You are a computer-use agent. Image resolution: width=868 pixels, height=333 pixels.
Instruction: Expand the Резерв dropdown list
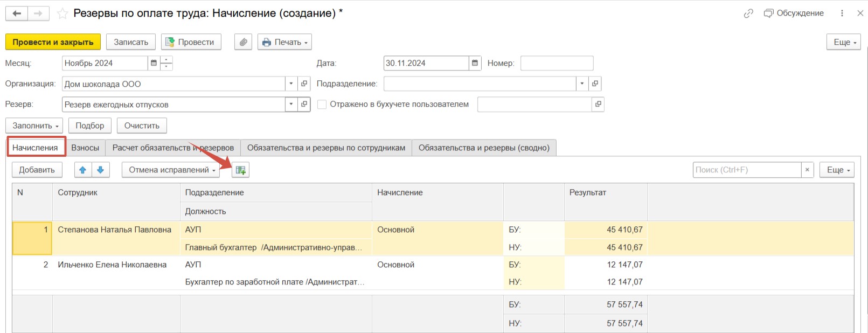291,105
